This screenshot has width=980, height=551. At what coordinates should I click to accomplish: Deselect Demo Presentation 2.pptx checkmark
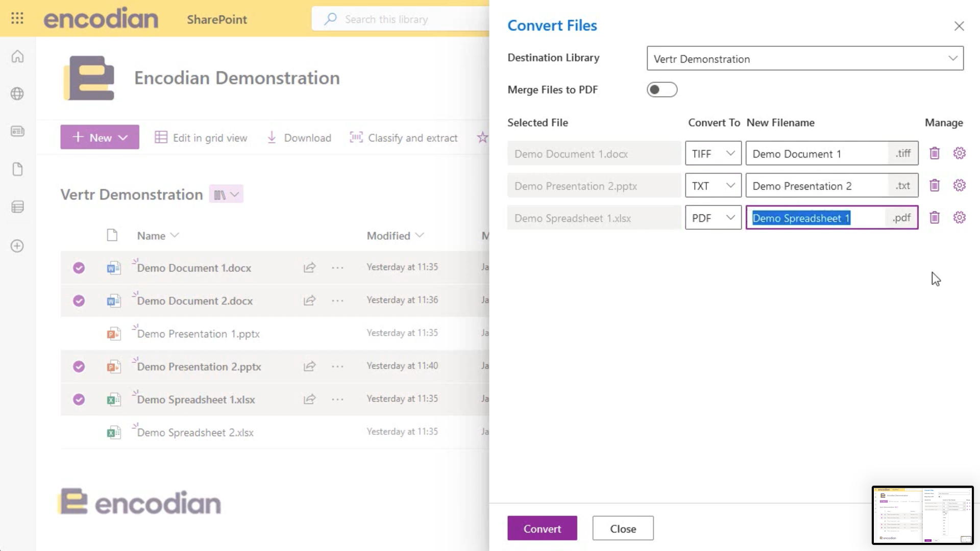click(x=79, y=366)
